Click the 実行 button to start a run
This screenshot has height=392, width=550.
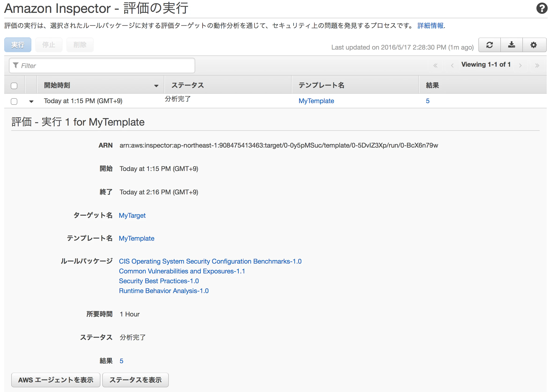click(x=17, y=45)
